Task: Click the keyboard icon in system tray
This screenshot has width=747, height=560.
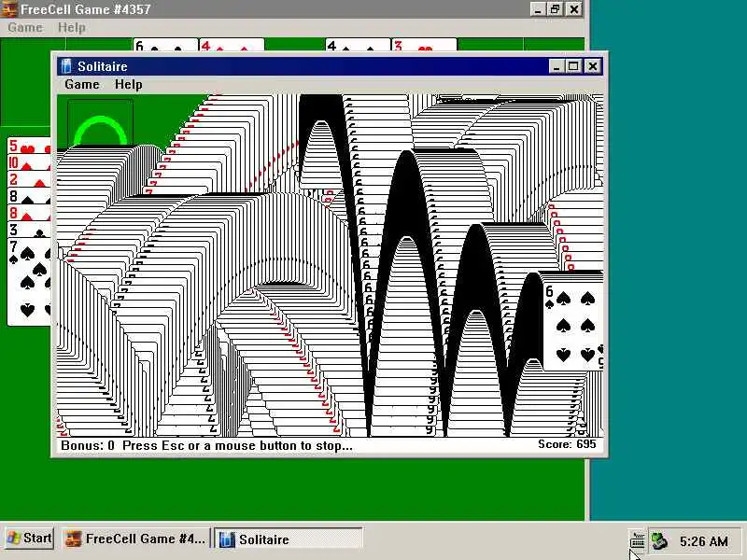Action: [x=637, y=540]
